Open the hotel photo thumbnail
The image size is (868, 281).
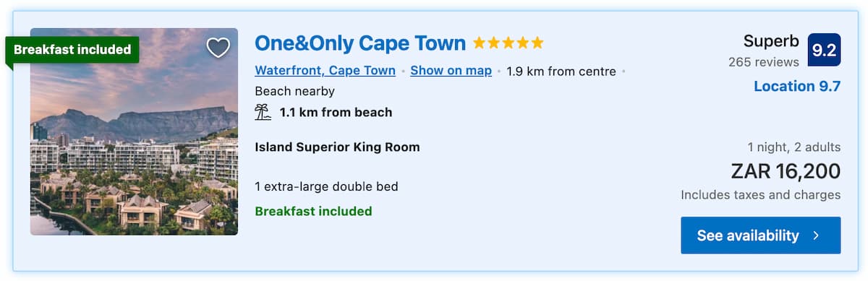[134, 131]
